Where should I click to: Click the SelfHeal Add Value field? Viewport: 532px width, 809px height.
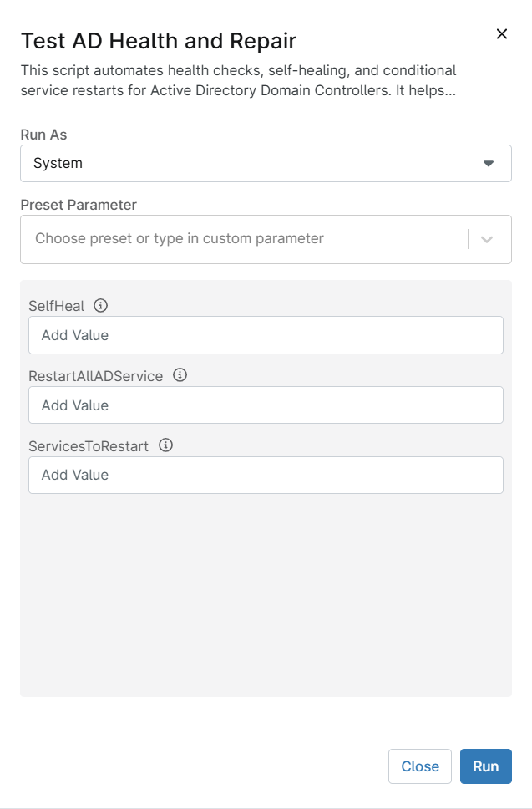pos(266,335)
